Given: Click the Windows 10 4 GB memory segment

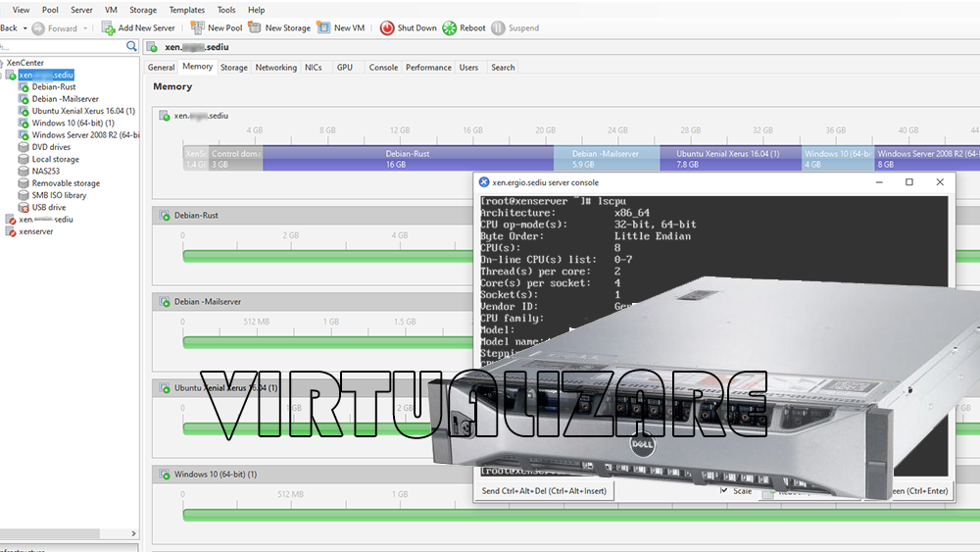Looking at the screenshot, I should pyautogui.click(x=838, y=159).
